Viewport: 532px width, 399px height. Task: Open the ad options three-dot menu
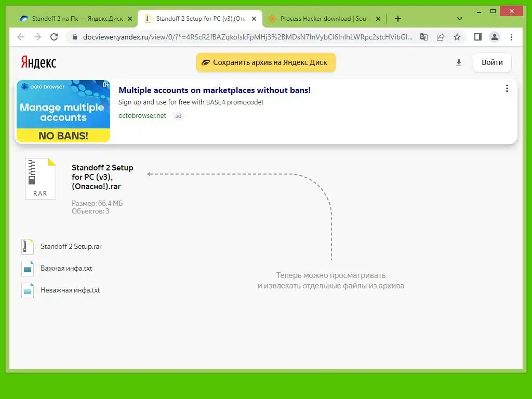pos(507,88)
